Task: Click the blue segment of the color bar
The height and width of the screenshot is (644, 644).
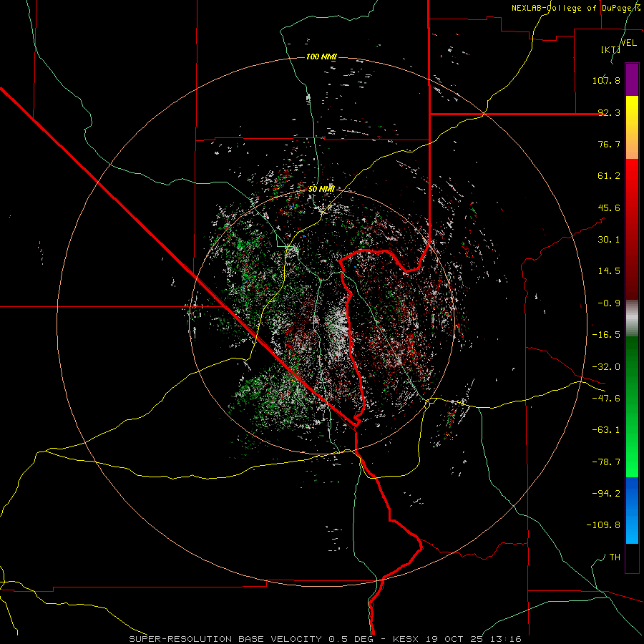Action: (x=632, y=510)
